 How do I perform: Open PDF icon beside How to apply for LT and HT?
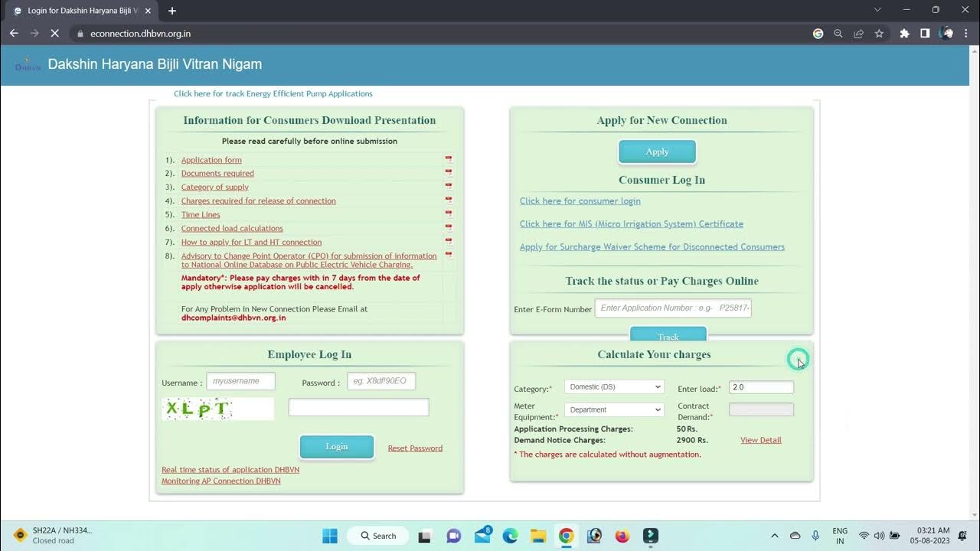coord(449,242)
